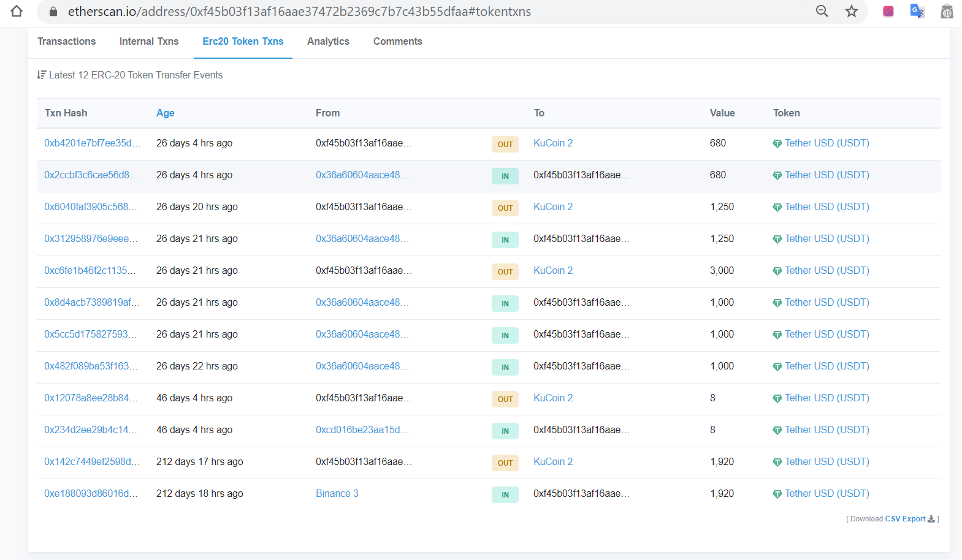
Task: Click the padlock site security icon
Action: 53,12
